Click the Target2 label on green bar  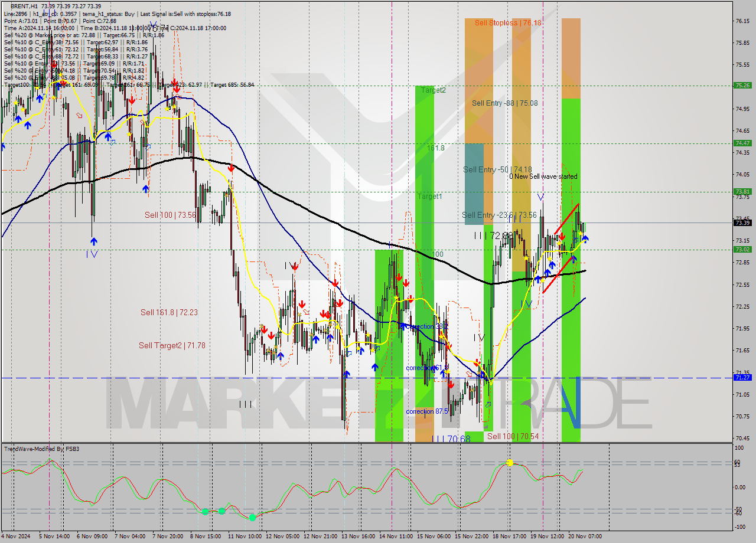(x=433, y=90)
